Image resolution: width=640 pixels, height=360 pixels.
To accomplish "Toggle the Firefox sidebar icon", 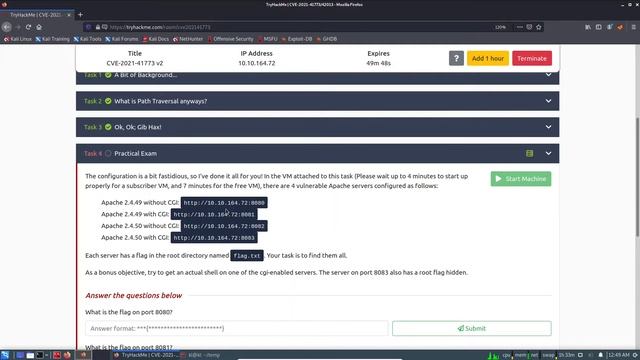I will [x=598, y=27].
